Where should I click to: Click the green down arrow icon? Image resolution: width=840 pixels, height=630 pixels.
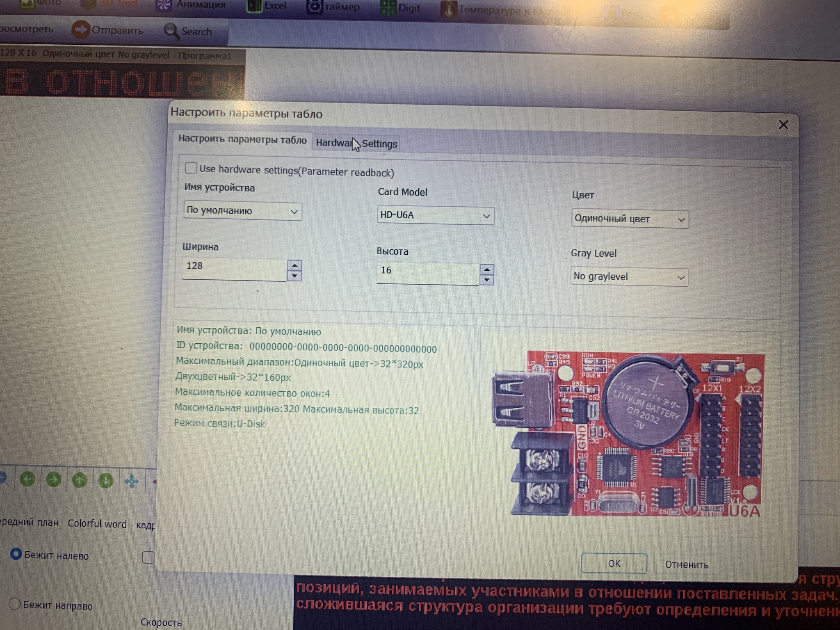[105, 480]
